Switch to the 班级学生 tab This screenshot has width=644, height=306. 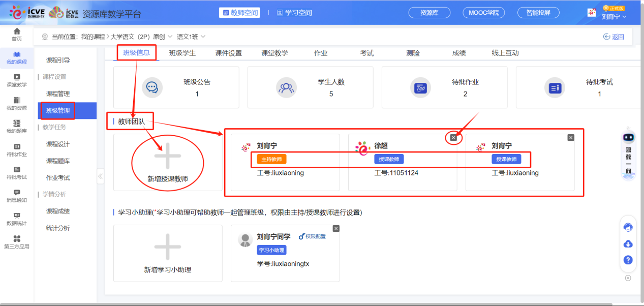[x=182, y=52]
